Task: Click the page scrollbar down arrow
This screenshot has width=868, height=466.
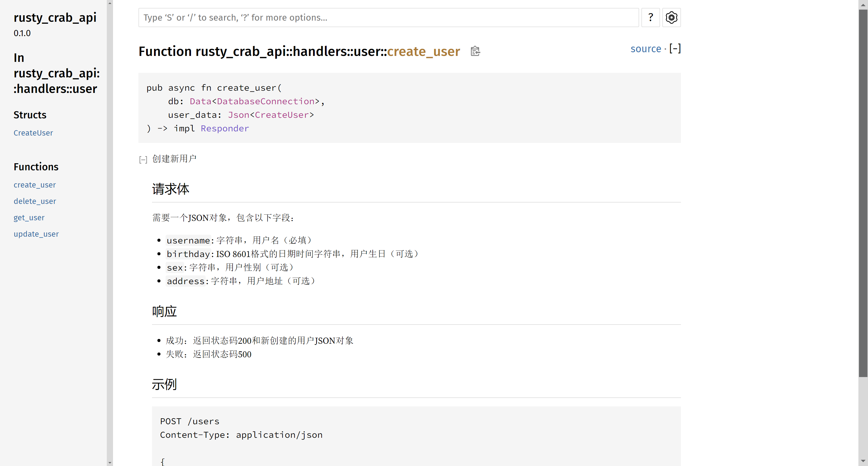Action: 863,461
